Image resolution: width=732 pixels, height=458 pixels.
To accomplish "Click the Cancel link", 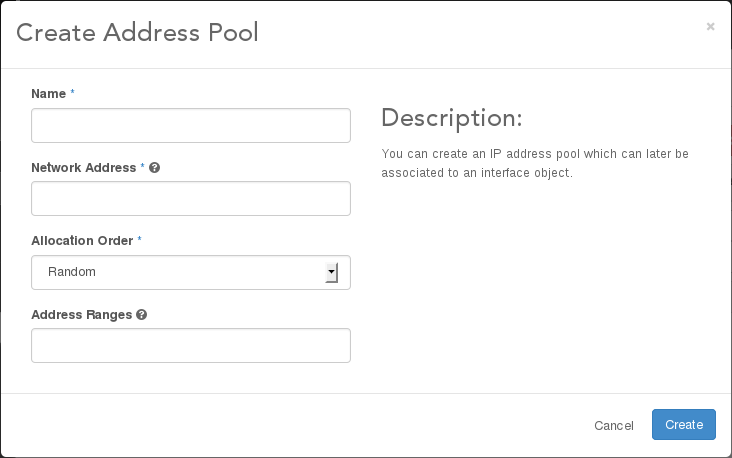I will [x=613, y=425].
